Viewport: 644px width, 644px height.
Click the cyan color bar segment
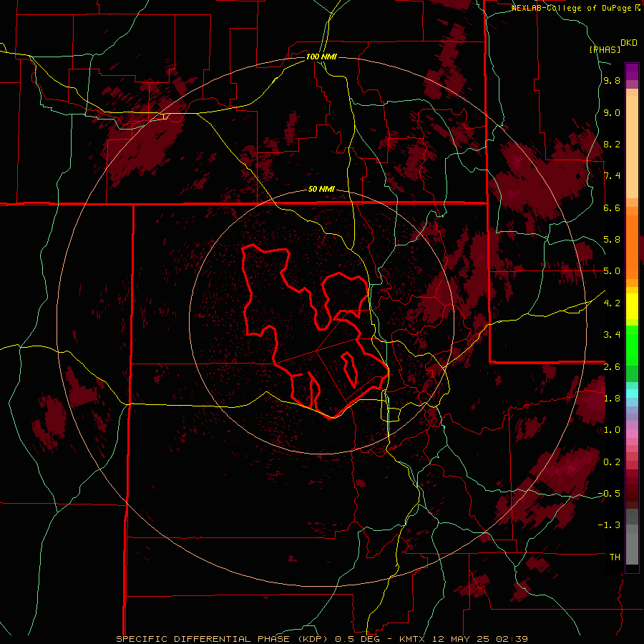tap(632, 393)
